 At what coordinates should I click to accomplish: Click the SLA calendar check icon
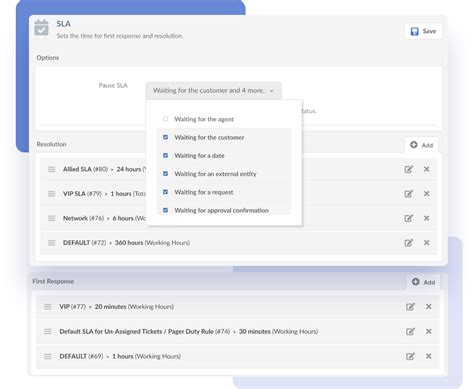point(41,28)
